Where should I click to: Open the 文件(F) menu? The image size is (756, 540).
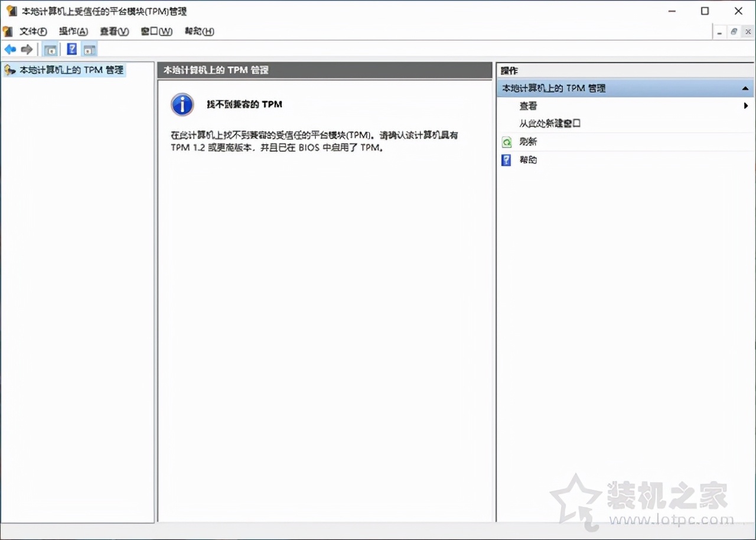click(33, 31)
